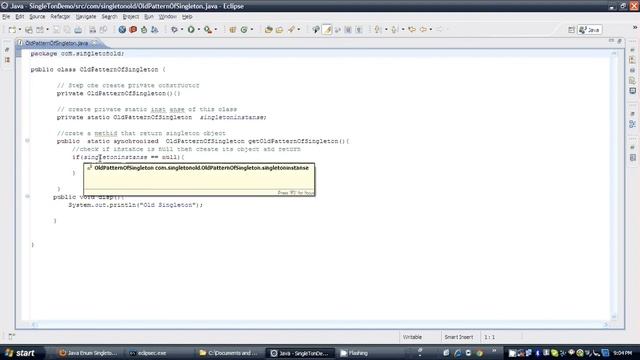Open the C:\Documents and taskbar folder window
Viewport: 640px width, 360px height.
tap(229, 353)
